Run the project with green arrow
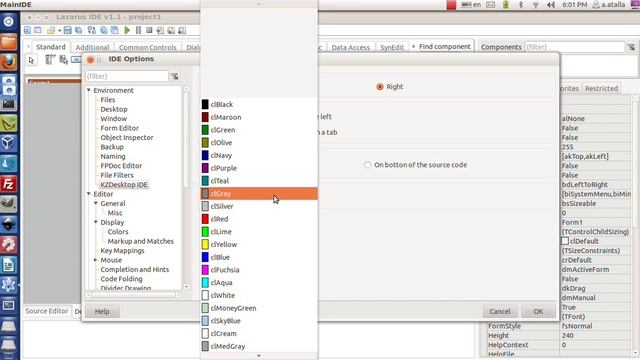This screenshot has width=640, height=360. 127,30
